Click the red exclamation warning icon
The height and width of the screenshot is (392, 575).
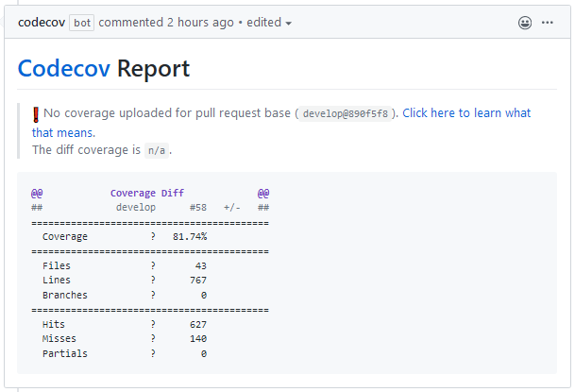click(x=36, y=114)
